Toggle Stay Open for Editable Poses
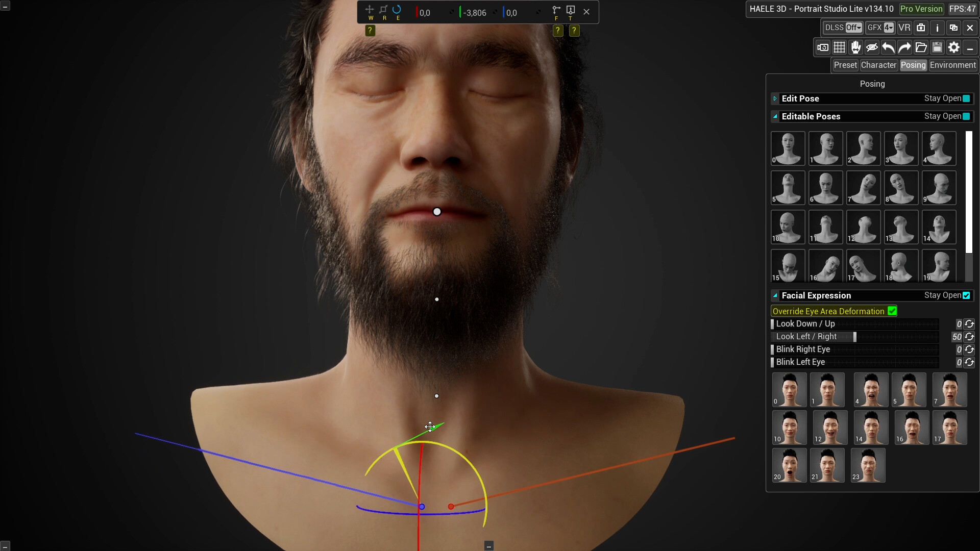The height and width of the screenshot is (551, 980). click(x=966, y=116)
